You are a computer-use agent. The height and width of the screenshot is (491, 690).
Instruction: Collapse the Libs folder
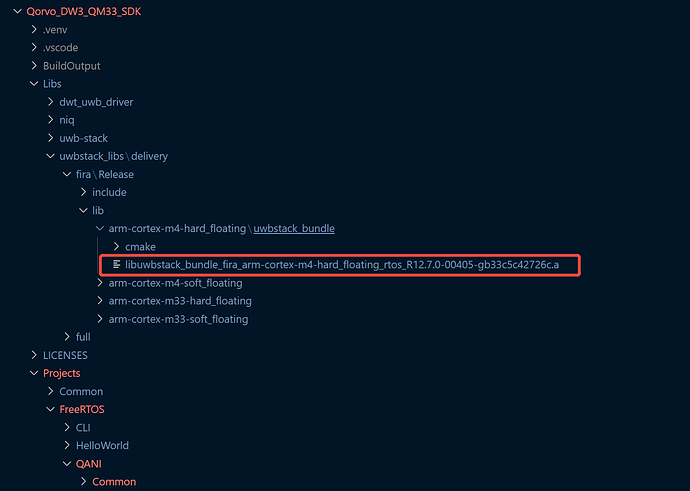pyautogui.click(x=51, y=84)
